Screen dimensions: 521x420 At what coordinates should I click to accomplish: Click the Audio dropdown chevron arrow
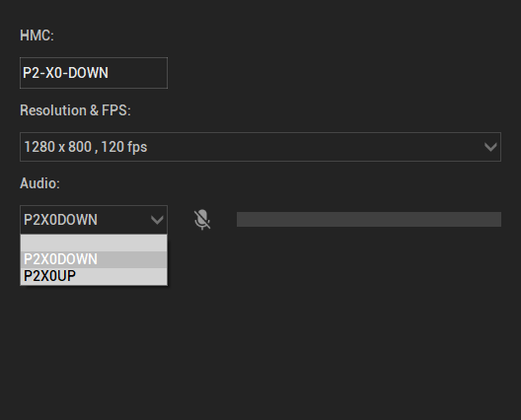[x=157, y=220]
